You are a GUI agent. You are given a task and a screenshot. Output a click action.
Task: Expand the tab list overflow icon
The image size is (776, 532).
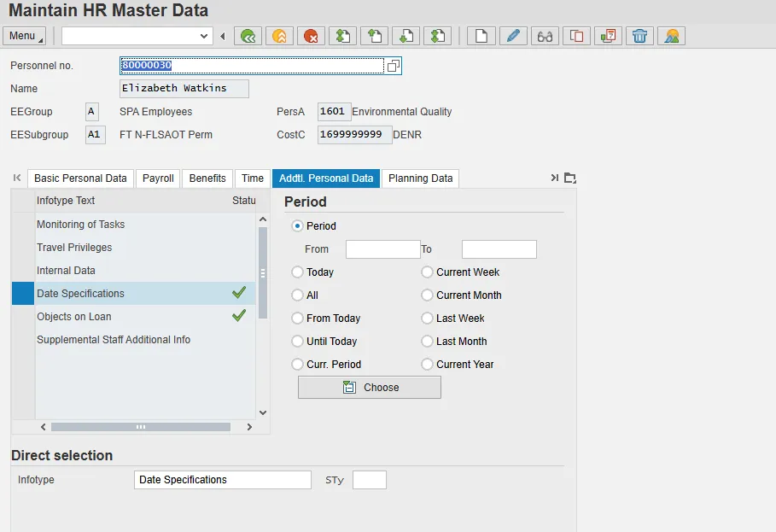pos(570,178)
